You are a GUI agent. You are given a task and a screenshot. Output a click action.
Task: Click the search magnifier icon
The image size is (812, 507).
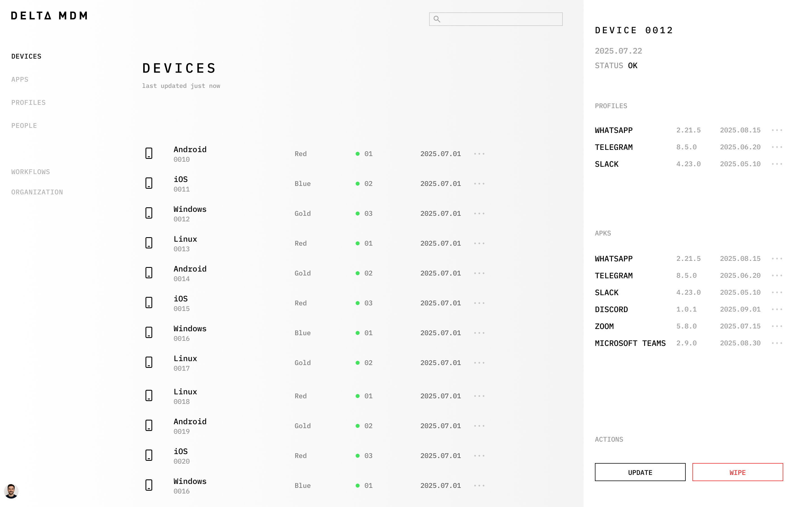point(436,19)
